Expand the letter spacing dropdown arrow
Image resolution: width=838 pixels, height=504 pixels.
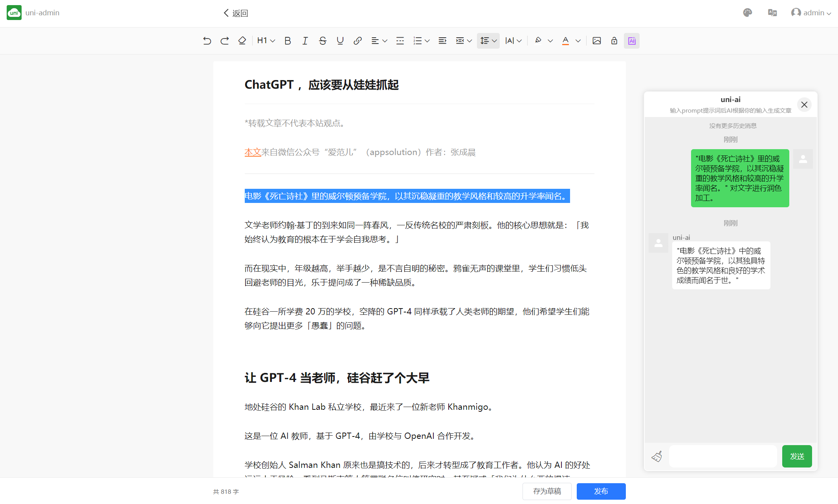pos(519,41)
